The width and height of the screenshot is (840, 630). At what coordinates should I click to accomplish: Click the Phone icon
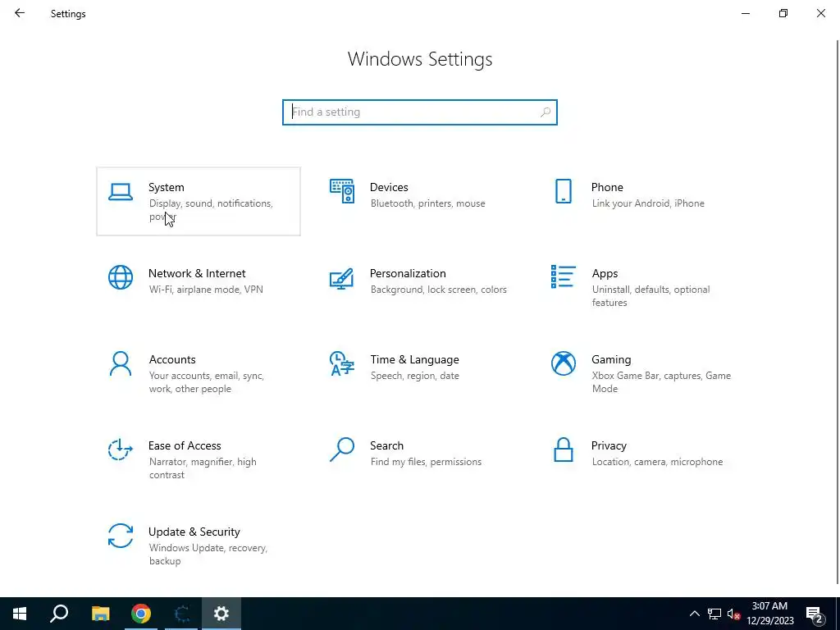coord(563,191)
